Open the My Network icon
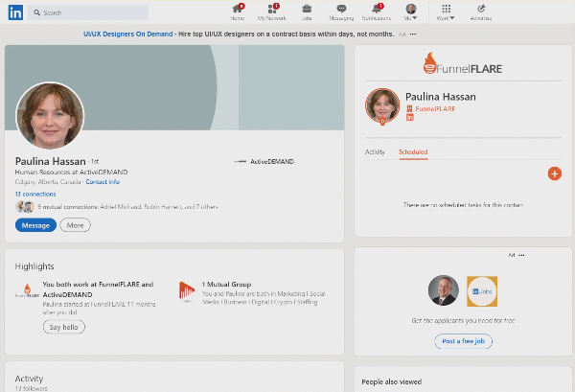 [x=272, y=12]
